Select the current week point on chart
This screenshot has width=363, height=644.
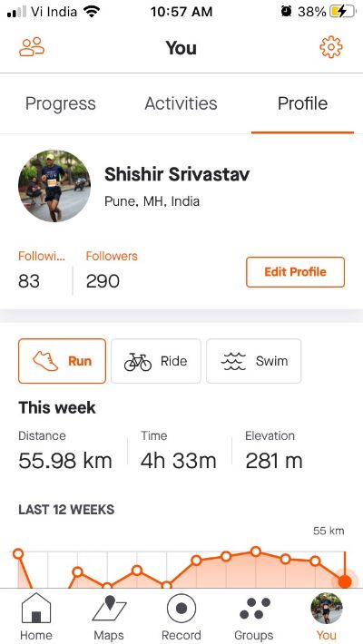[x=345, y=581]
